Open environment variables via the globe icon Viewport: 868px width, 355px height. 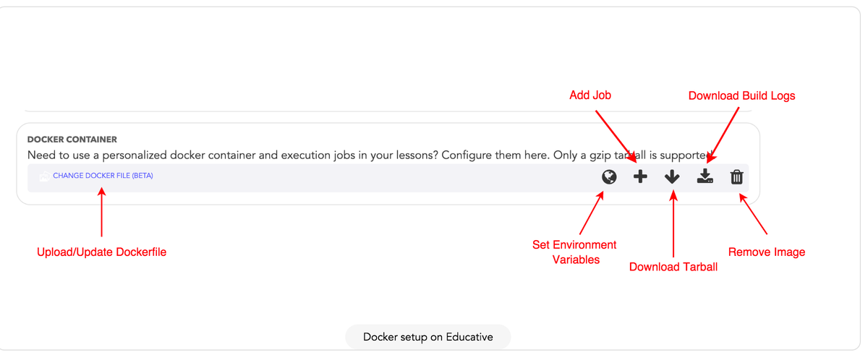click(x=609, y=176)
